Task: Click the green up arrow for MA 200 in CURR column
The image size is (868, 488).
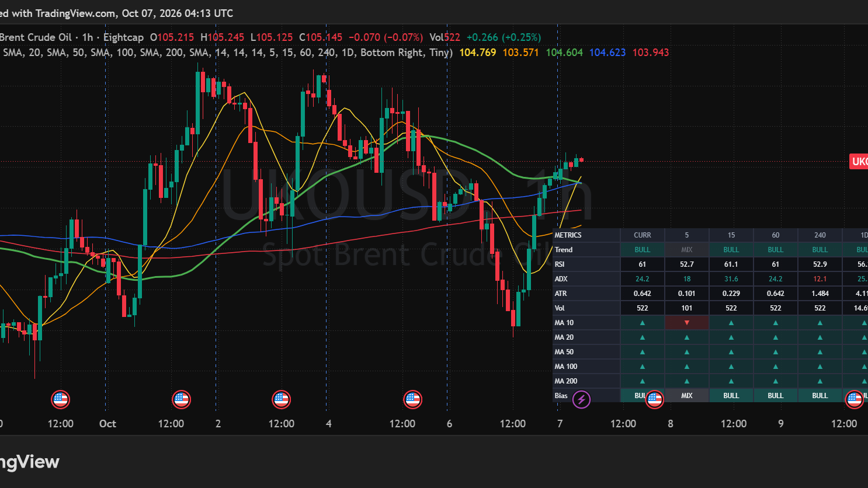Action: point(643,381)
